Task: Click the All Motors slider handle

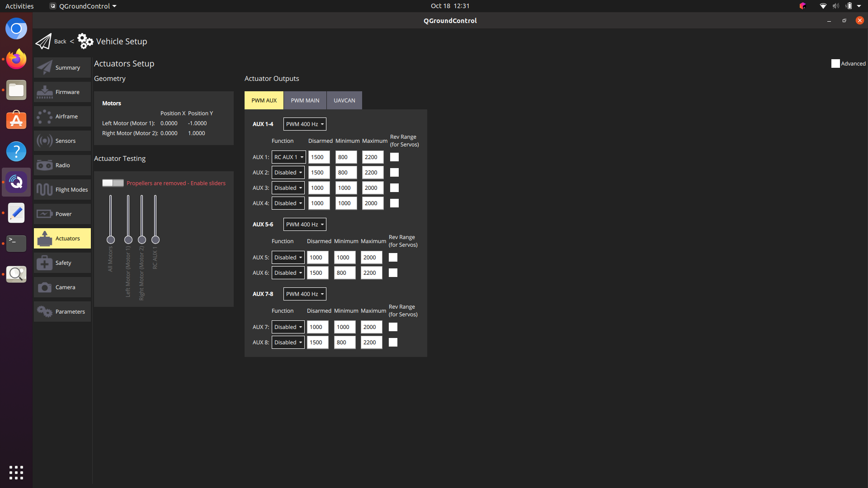Action: 111,240
